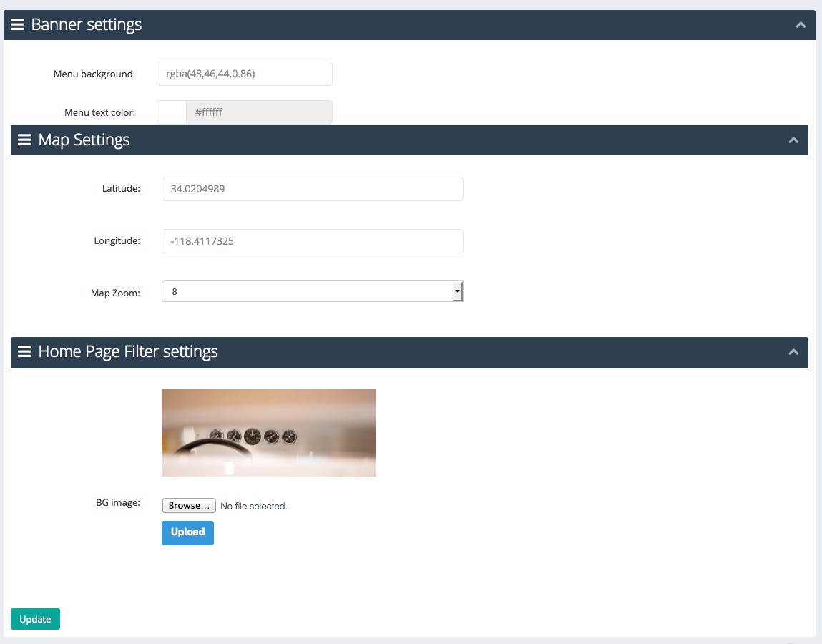Click the blue Upload button

187,533
